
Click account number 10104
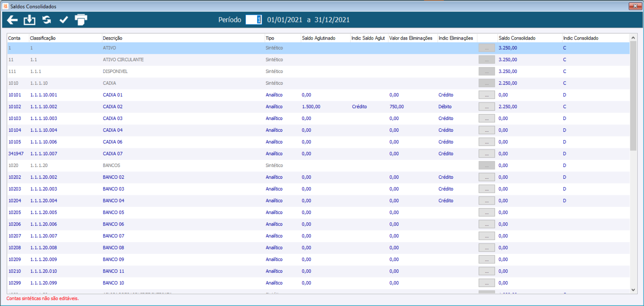(15, 130)
